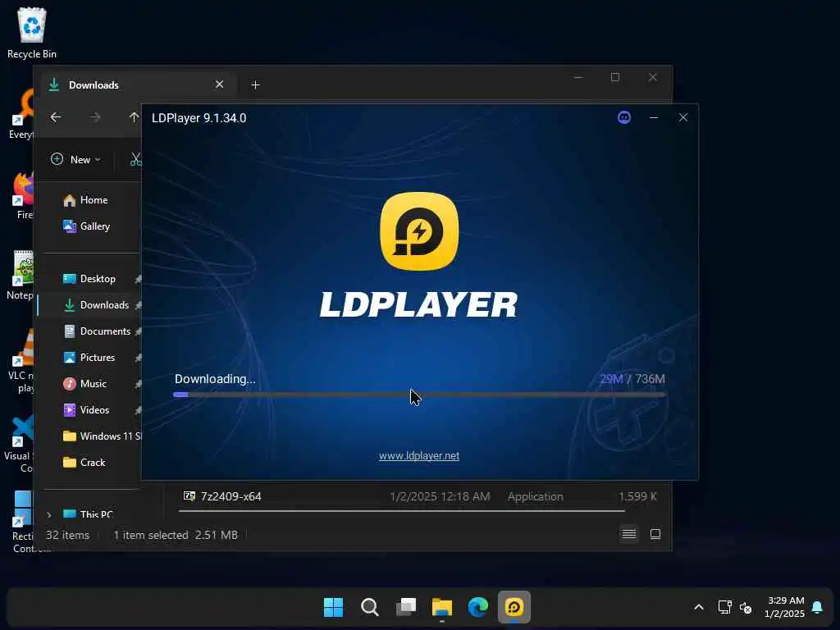
Task: Click the LDPlayer taskbar icon
Action: [x=514, y=607]
